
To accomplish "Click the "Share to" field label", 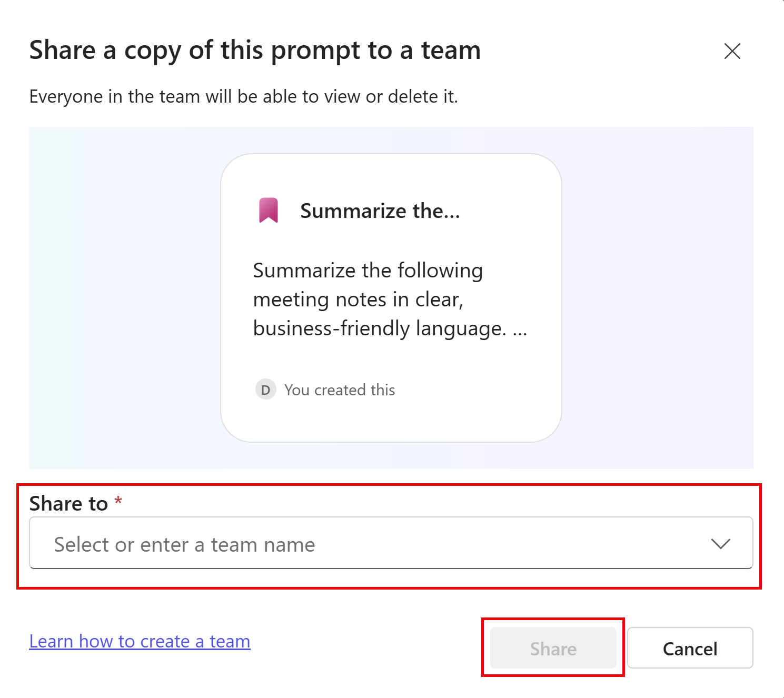I will point(68,504).
